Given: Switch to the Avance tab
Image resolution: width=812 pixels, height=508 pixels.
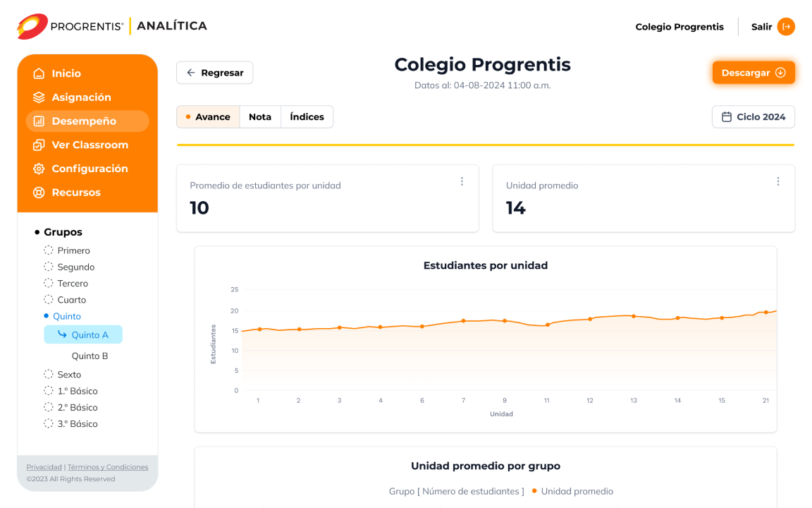Looking at the screenshot, I should (208, 116).
